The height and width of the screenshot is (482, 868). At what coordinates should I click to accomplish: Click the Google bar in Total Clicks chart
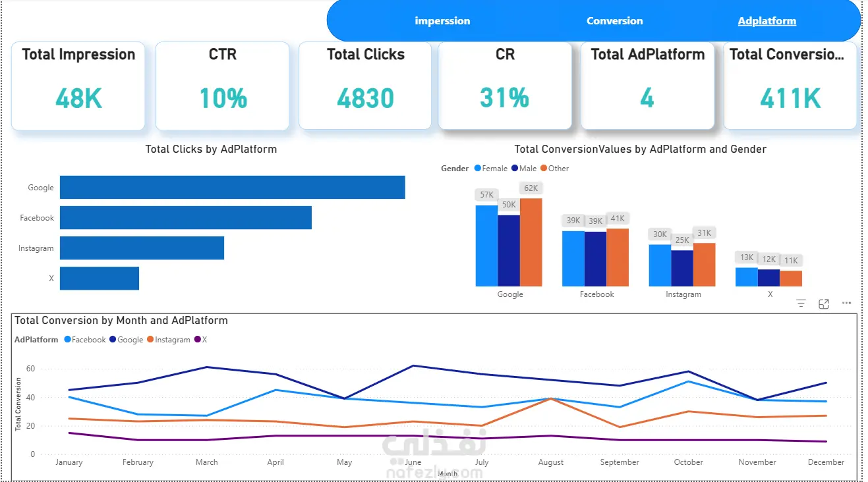pos(232,188)
